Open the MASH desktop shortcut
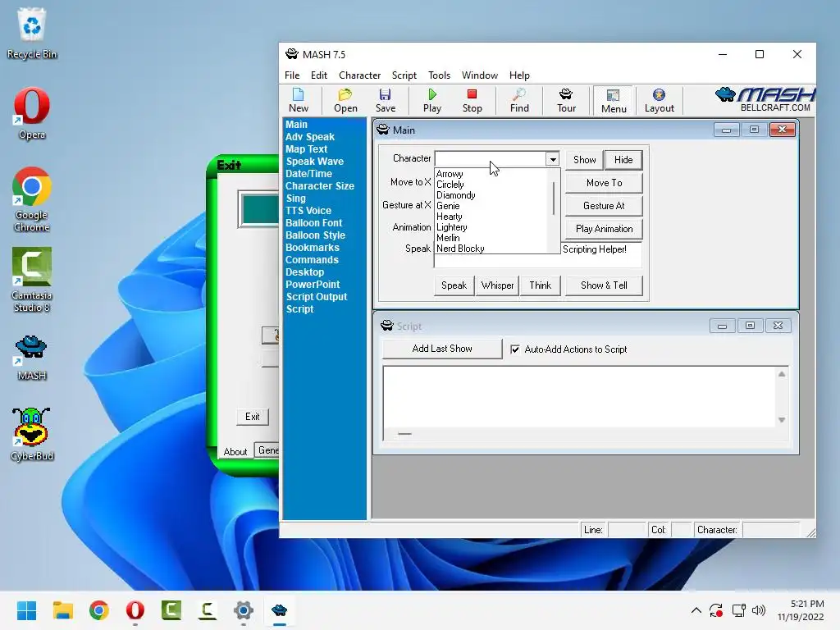840x630 pixels. (x=32, y=358)
